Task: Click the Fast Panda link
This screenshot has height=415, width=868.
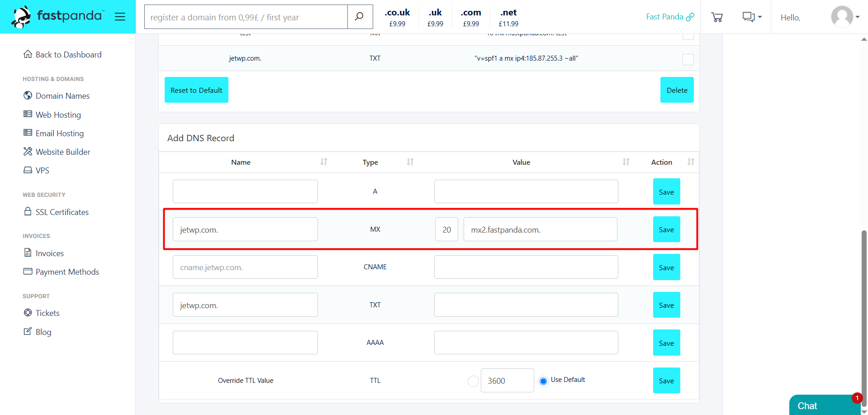Action: 670,17
